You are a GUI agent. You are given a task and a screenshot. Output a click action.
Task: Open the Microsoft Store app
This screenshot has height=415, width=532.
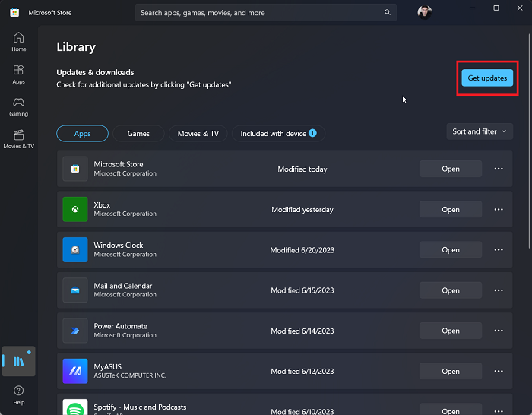pyautogui.click(x=451, y=169)
